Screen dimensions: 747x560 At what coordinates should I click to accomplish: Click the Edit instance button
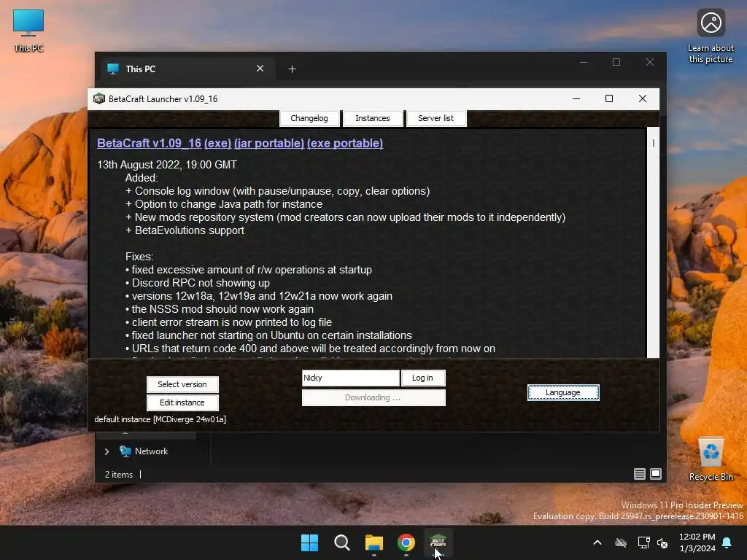(x=182, y=402)
